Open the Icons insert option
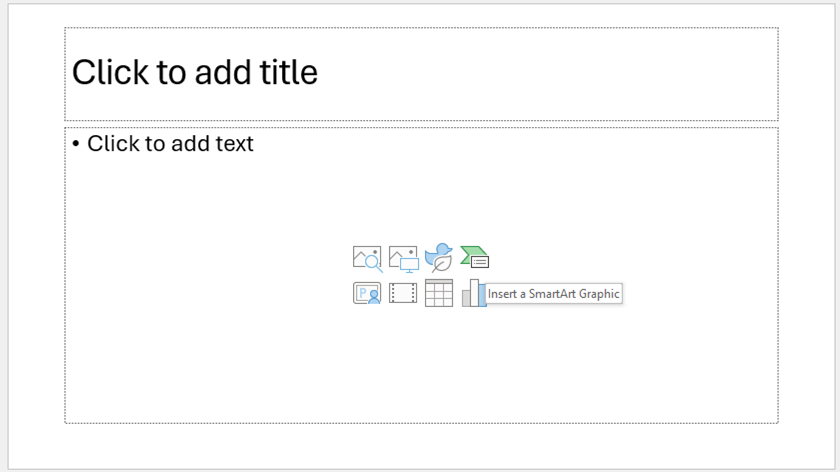Image resolution: width=840 pixels, height=472 pixels. pyautogui.click(x=439, y=258)
